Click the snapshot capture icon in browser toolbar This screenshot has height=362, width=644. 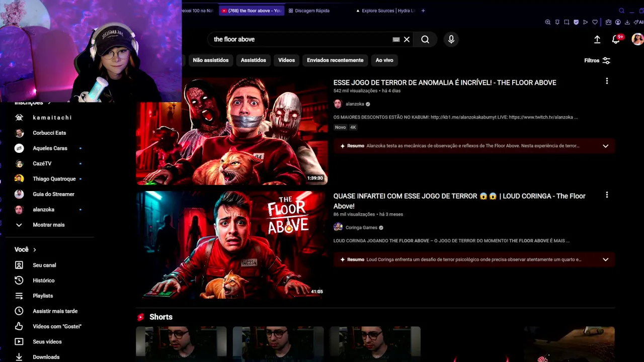pyautogui.click(x=567, y=22)
